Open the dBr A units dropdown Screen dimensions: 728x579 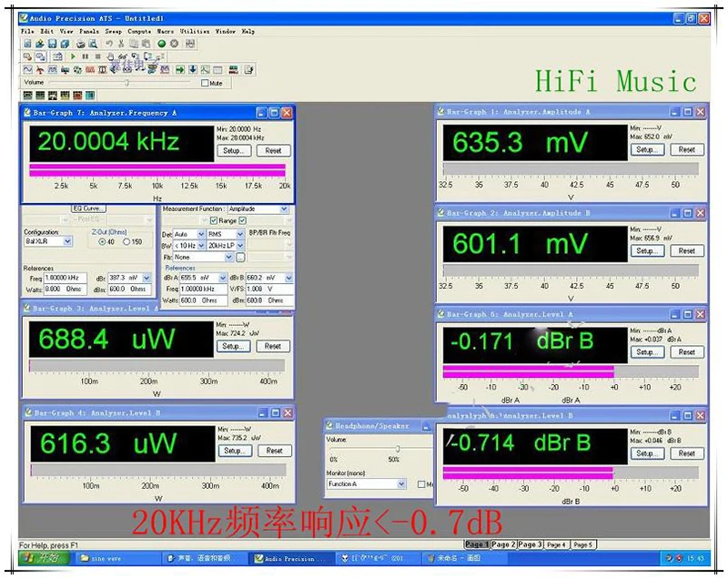click(x=222, y=278)
